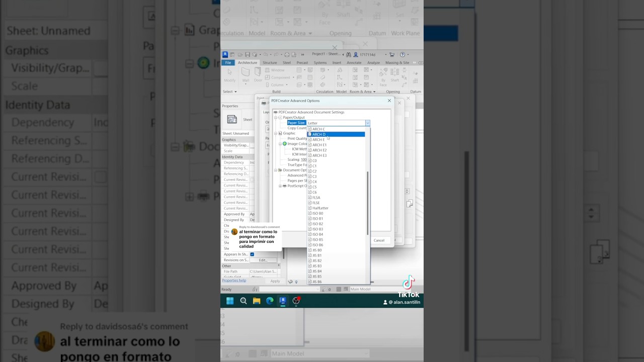The height and width of the screenshot is (362, 644).
Task: Switch to the Steel ribbon tab
Action: click(287, 63)
